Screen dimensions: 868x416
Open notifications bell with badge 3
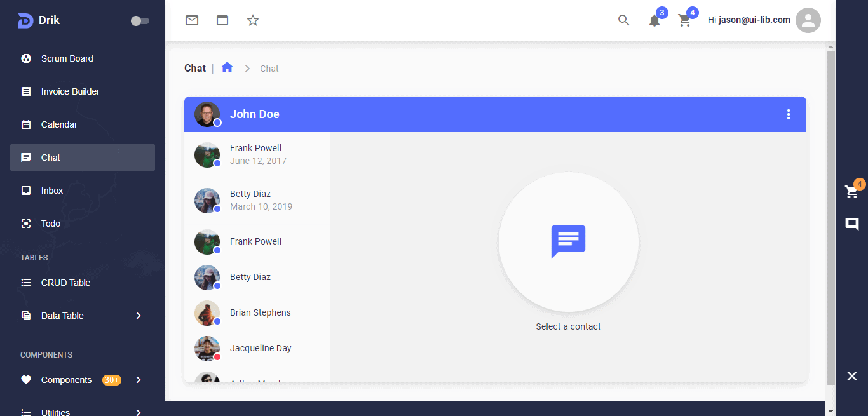pos(654,20)
